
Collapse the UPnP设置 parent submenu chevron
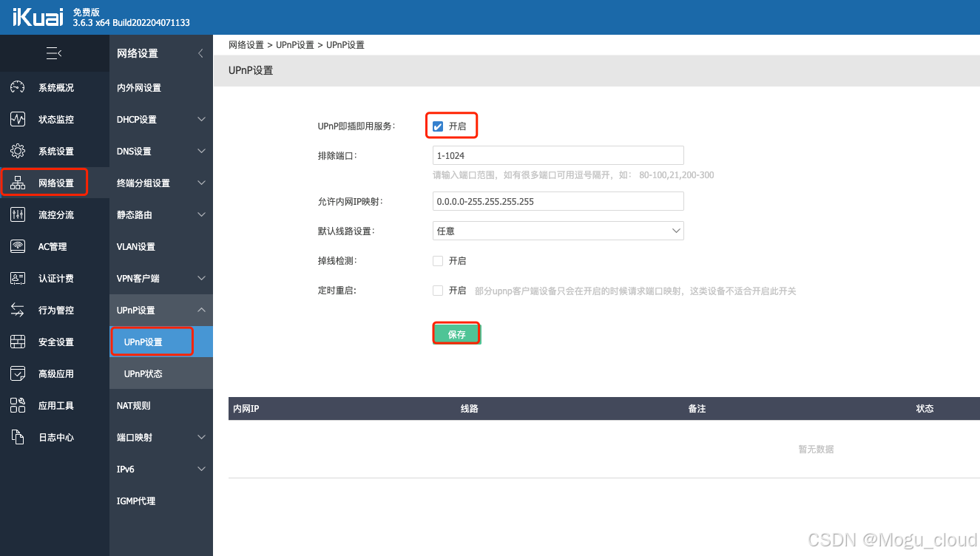point(201,310)
